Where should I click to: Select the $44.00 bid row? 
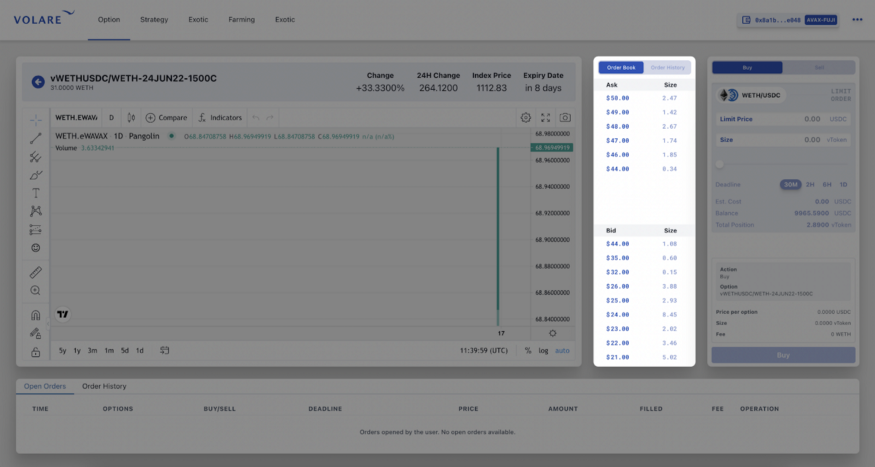[x=644, y=244]
